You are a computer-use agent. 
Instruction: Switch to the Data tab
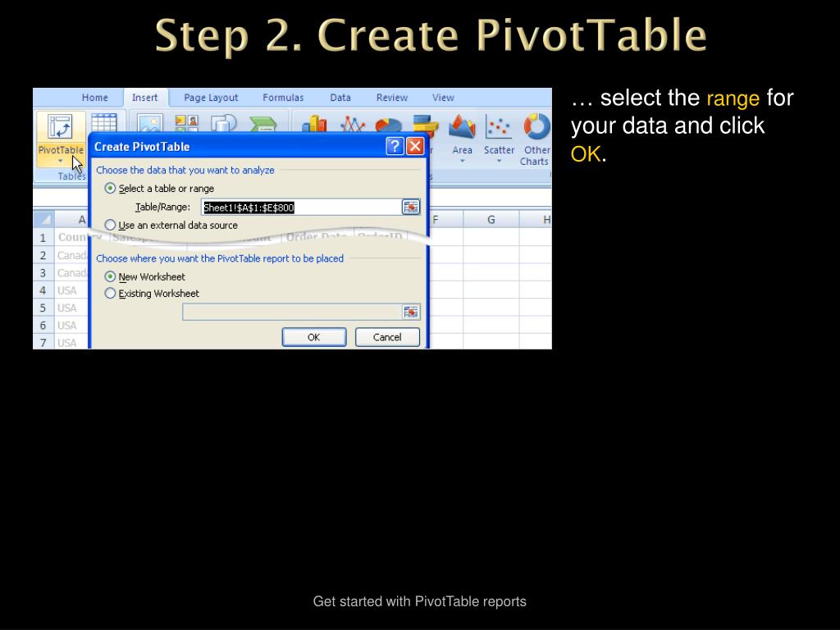point(340,98)
